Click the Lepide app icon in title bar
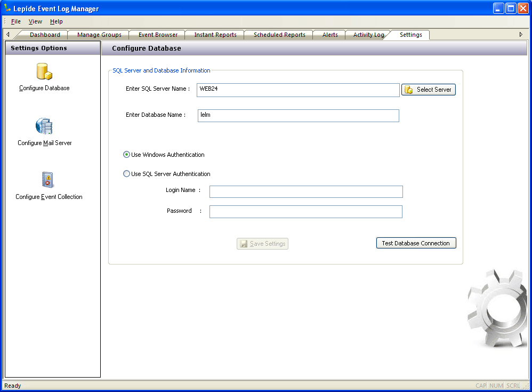Screen dimensions: 532x392 coord(7,8)
